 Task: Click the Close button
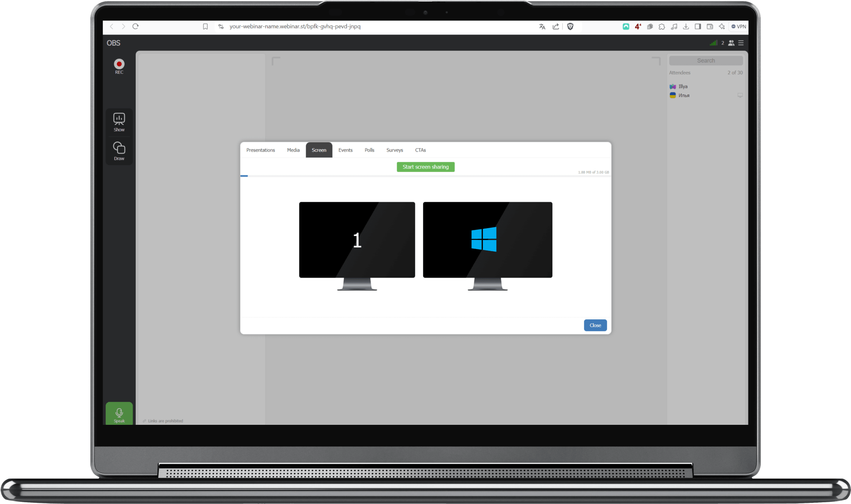click(595, 325)
